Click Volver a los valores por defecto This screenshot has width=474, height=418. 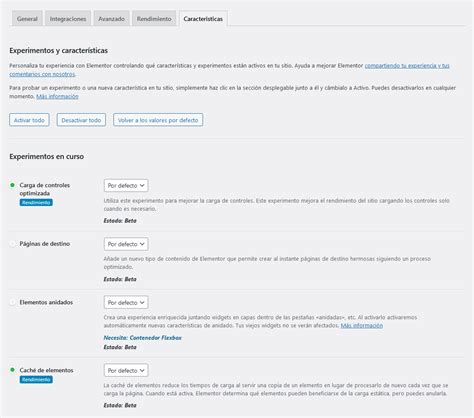coord(158,120)
